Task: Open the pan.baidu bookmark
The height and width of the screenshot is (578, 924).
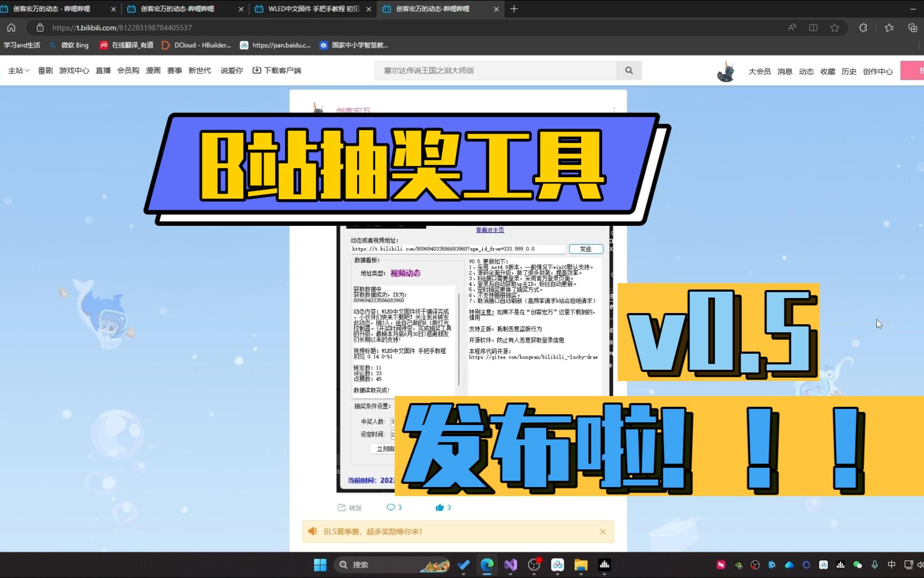Action: tap(275, 45)
